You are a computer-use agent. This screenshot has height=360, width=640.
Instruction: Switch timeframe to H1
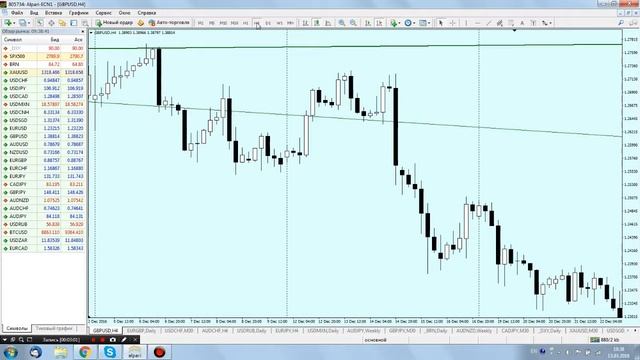[245, 23]
